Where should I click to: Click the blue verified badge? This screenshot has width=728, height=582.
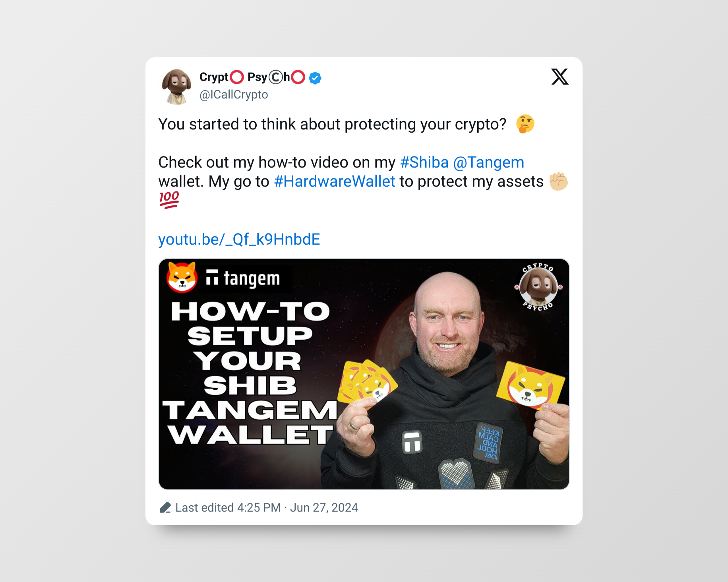315,78
